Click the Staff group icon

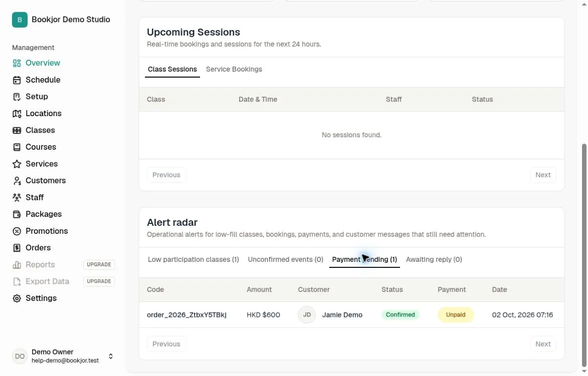click(17, 197)
